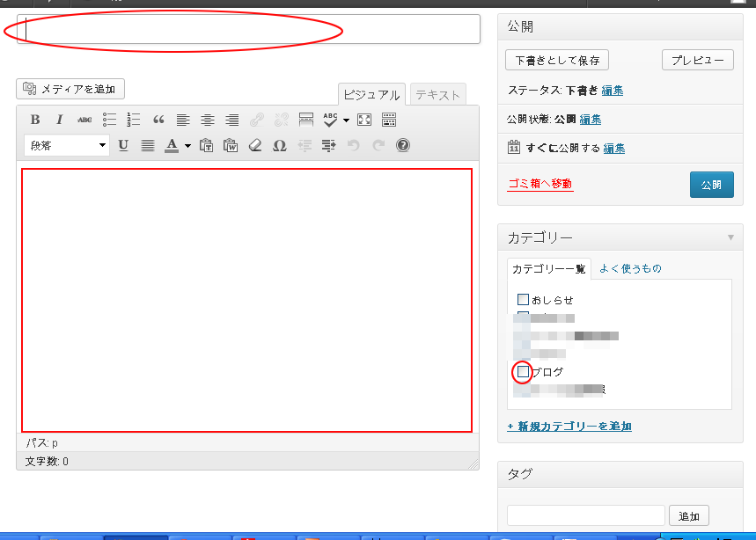
Task: Switch to the テキスト editor tab
Action: point(437,94)
